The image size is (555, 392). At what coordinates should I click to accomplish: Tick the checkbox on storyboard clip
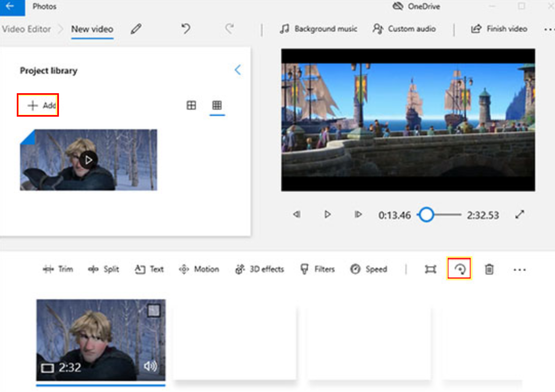coord(153,311)
